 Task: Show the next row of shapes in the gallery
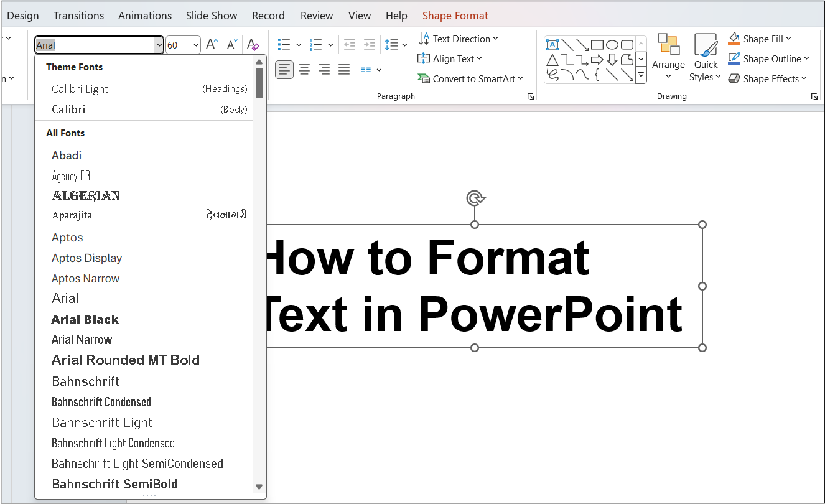coord(641,60)
